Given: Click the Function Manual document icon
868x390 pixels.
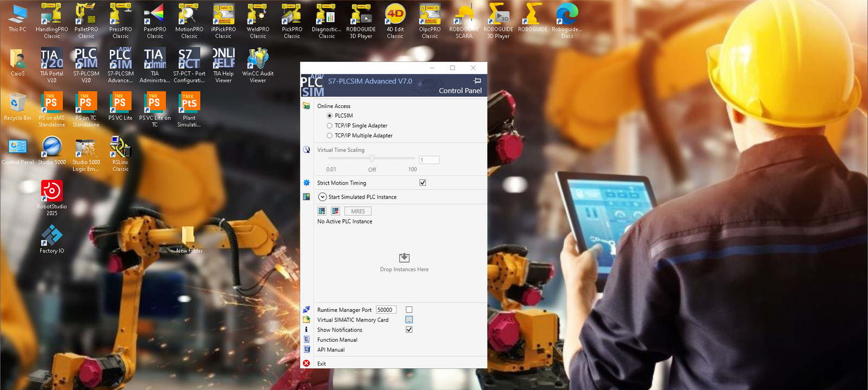Looking at the screenshot, I should [307, 340].
